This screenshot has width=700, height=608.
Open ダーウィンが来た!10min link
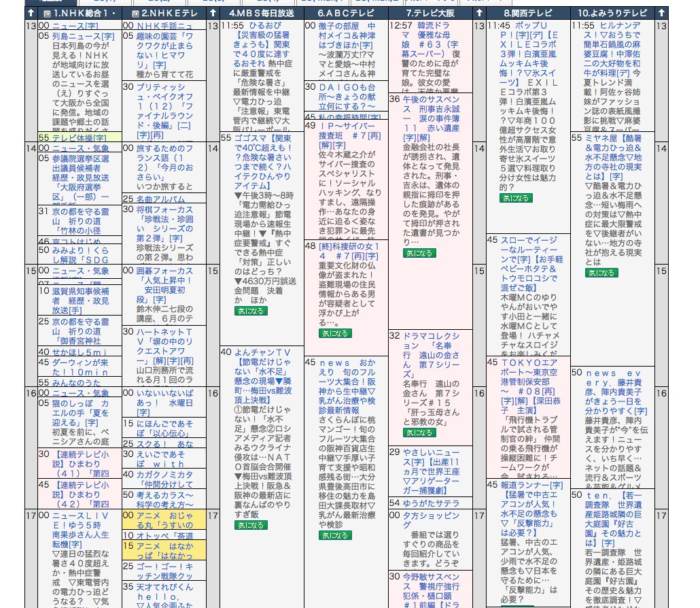[x=80, y=367]
